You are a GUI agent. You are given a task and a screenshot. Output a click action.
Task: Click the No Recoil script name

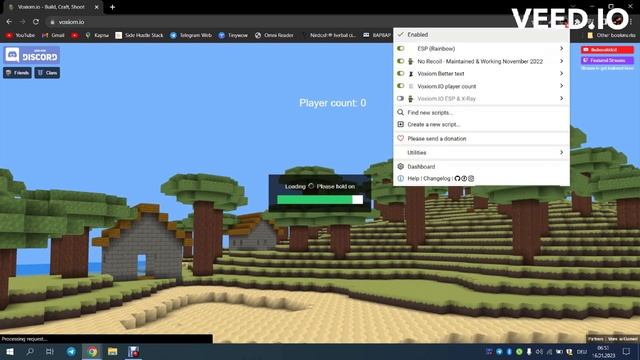pyautogui.click(x=480, y=61)
